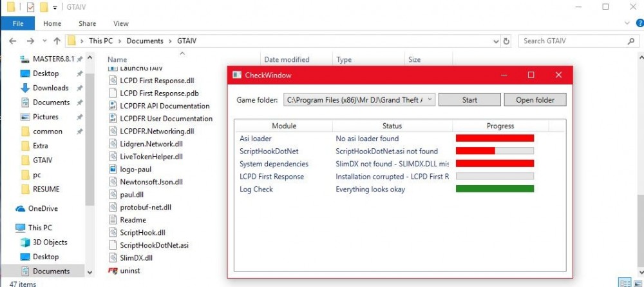Switch to the Share ribbon tab
The width and height of the screenshot is (644, 287).
tap(87, 23)
